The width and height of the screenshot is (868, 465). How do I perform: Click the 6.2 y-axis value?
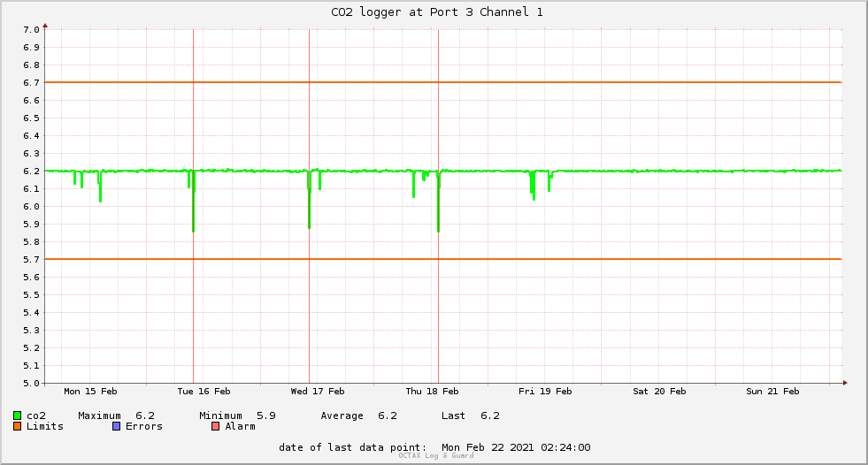31,172
